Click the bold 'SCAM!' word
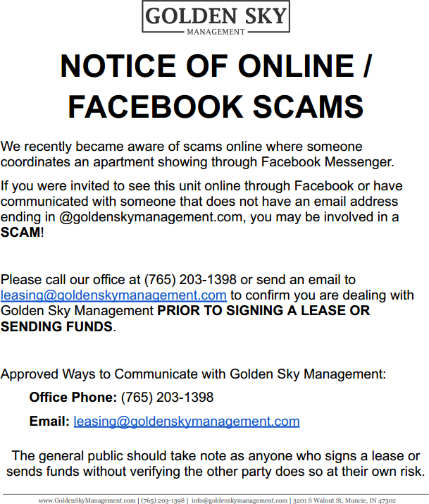The width and height of the screenshot is (429, 504). pos(21,232)
